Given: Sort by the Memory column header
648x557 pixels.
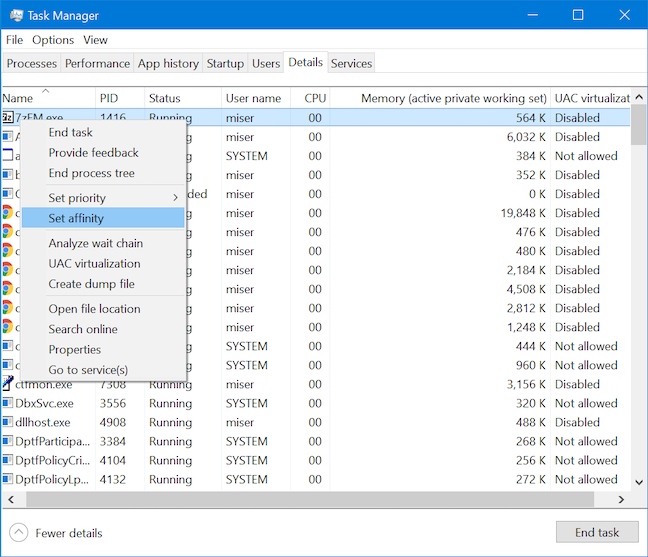Looking at the screenshot, I should pos(440,98).
